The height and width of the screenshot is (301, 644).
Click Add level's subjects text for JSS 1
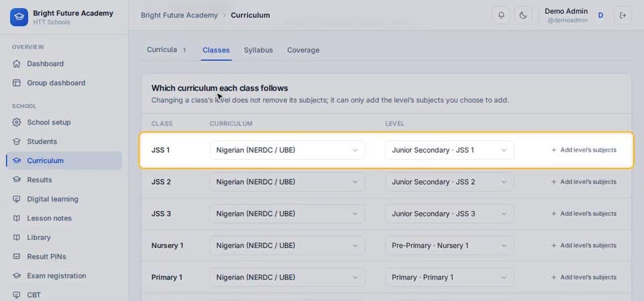click(x=588, y=150)
